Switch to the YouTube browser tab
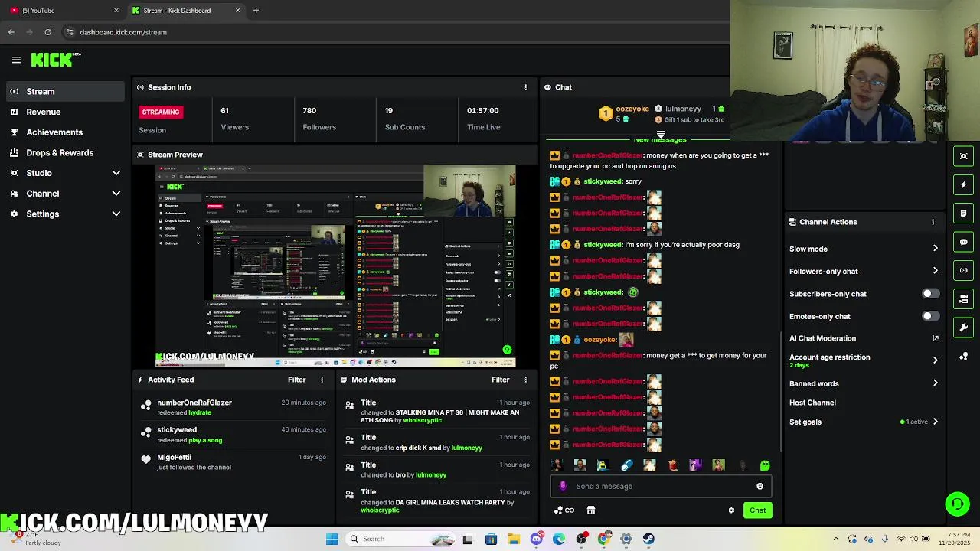 point(64,10)
